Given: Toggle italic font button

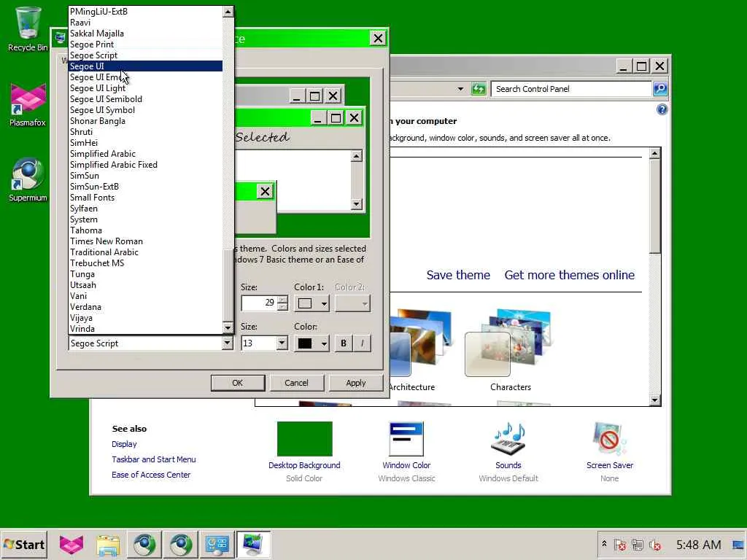Looking at the screenshot, I should 362,343.
